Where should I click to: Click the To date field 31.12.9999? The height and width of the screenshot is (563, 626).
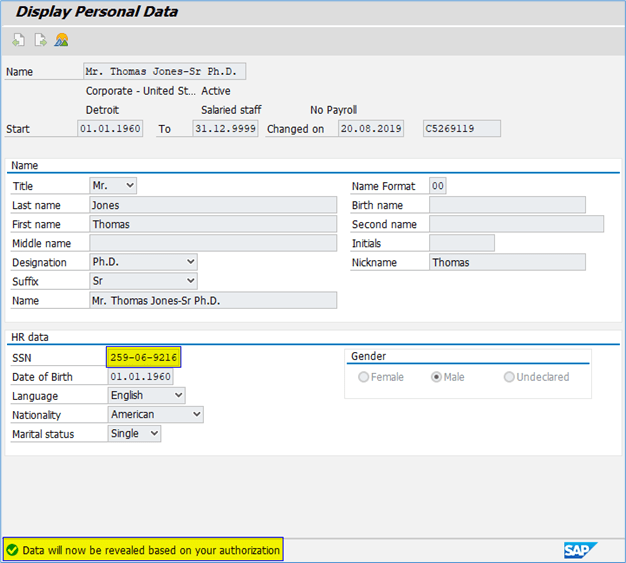[x=225, y=129]
